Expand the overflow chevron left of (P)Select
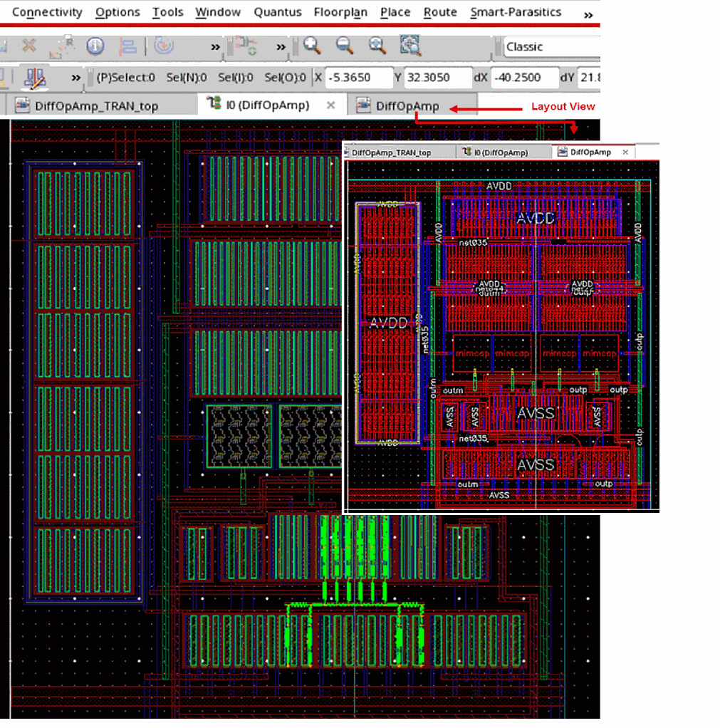Viewport: 720px width, 728px height. (x=75, y=78)
